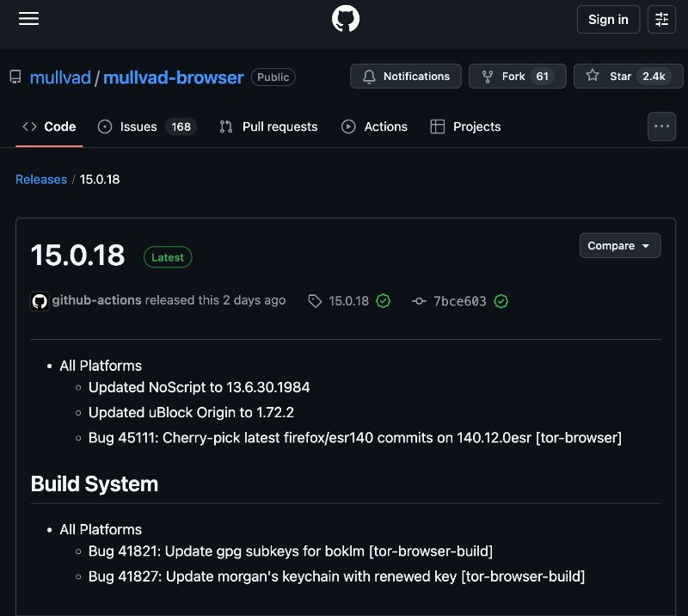This screenshot has height=616, width=688.
Task: Open the Projects tab
Action: (x=465, y=126)
